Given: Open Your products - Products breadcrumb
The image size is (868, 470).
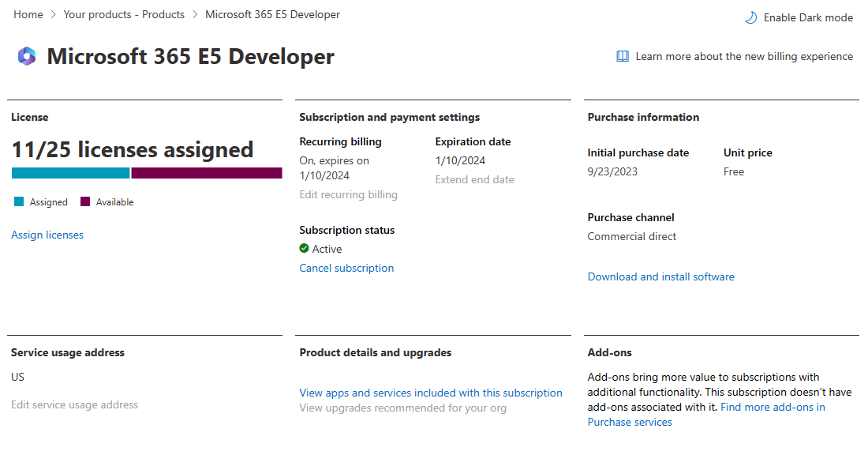Looking at the screenshot, I should [124, 14].
